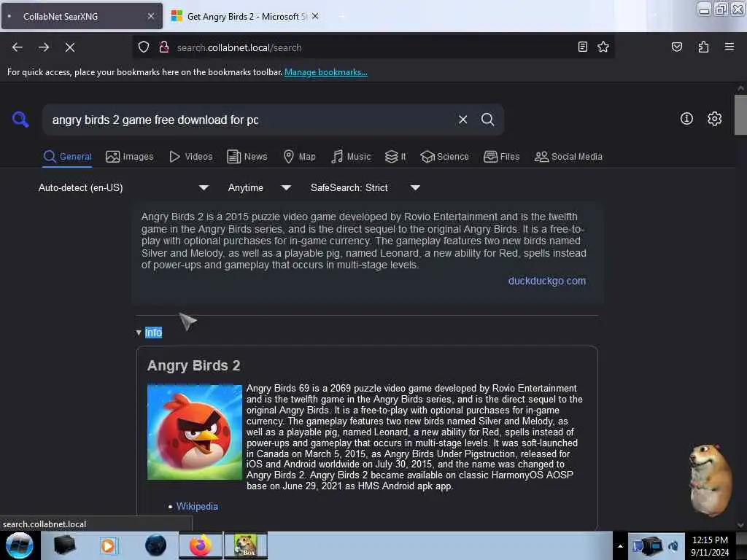Click the Manage bookmarks link
Image resolution: width=747 pixels, height=560 pixels.
point(326,72)
